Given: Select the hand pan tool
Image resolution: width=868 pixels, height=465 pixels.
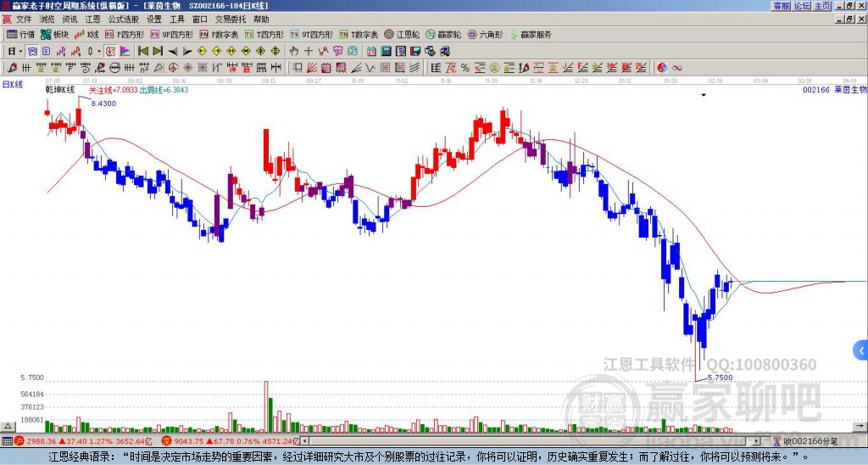Looking at the screenshot, I should tap(294, 51).
